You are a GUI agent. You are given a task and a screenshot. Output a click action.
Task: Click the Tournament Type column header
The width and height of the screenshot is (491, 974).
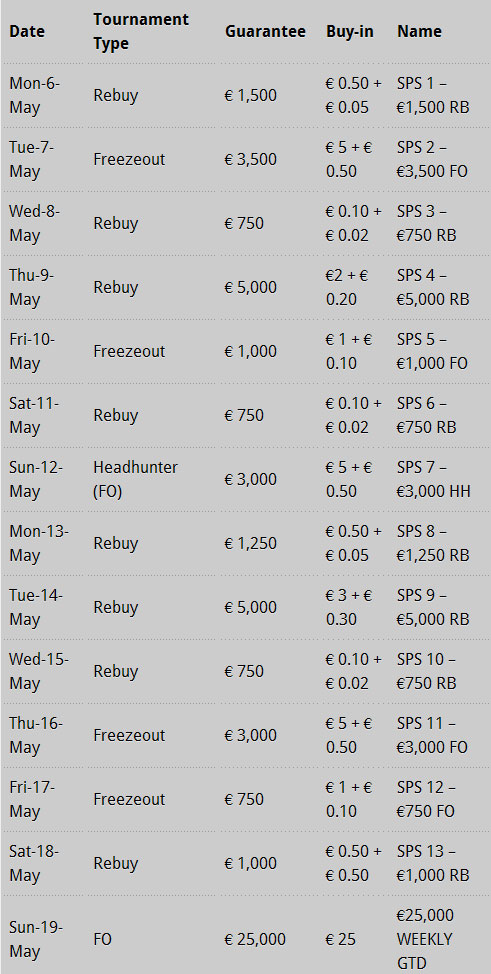(x=141, y=32)
